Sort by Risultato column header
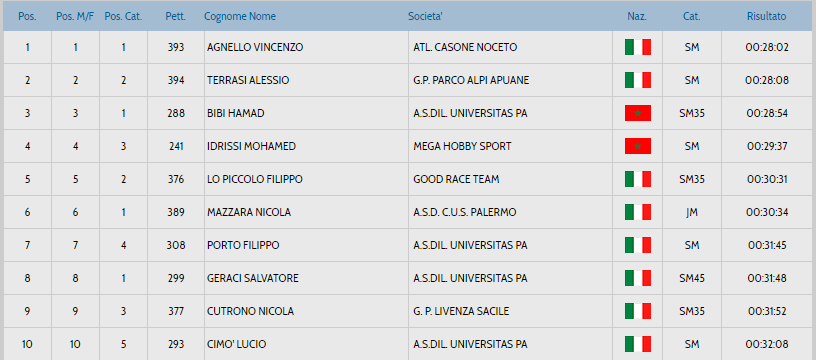 [x=767, y=17]
